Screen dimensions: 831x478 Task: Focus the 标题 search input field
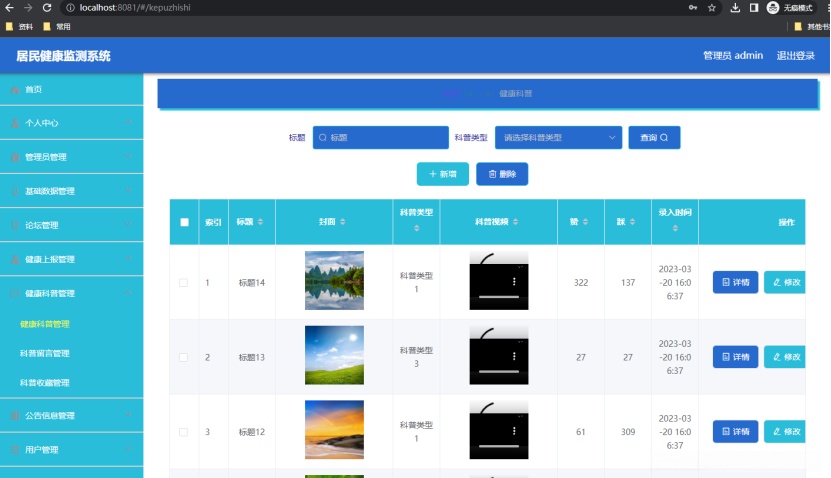point(381,137)
